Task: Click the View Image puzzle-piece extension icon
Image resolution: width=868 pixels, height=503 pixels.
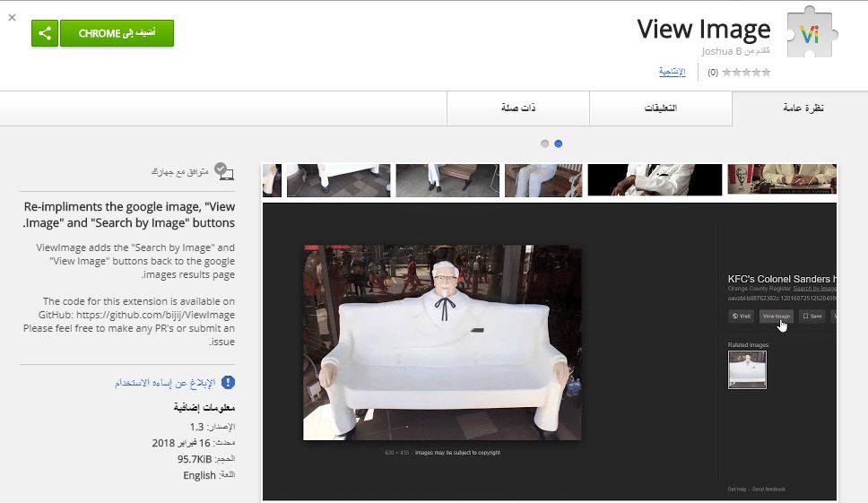Action: pos(811,32)
